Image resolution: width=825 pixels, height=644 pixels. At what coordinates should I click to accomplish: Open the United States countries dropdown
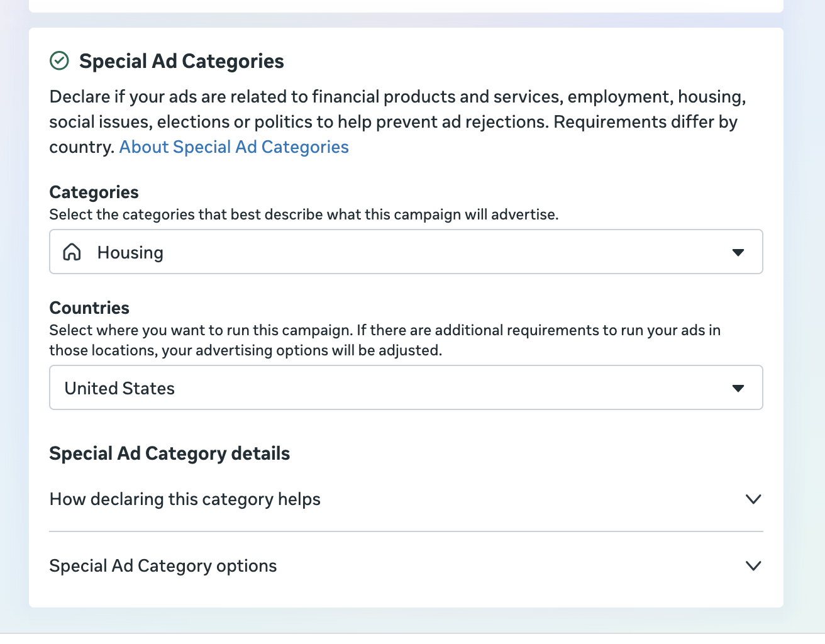406,387
